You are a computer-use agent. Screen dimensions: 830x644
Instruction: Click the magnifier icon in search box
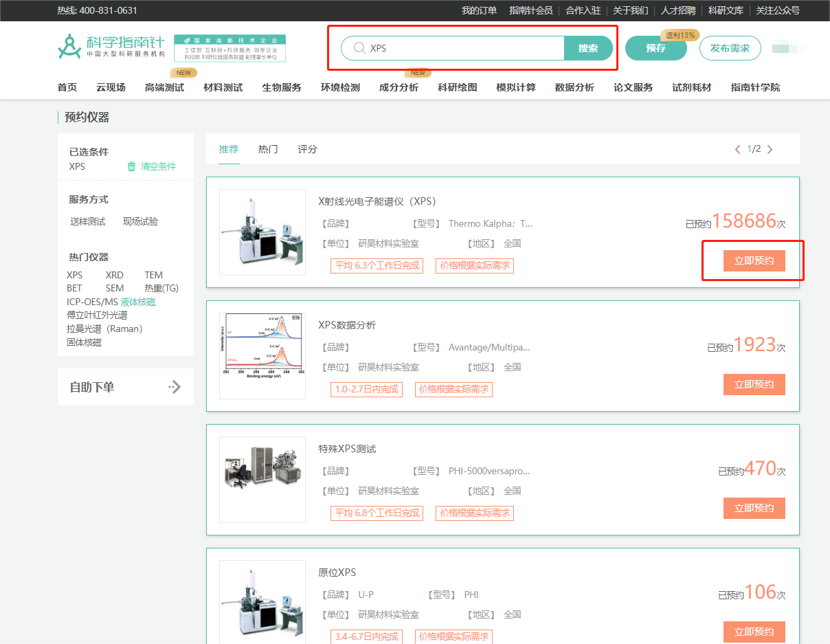tap(359, 48)
